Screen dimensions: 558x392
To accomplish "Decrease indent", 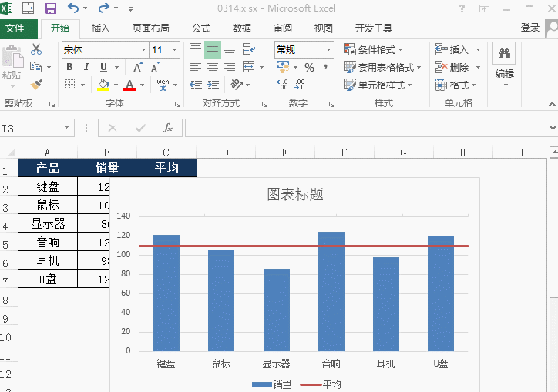I will point(195,85).
